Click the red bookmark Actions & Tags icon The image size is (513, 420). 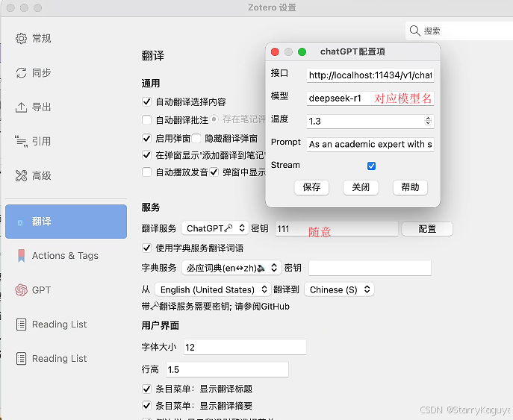click(21, 256)
